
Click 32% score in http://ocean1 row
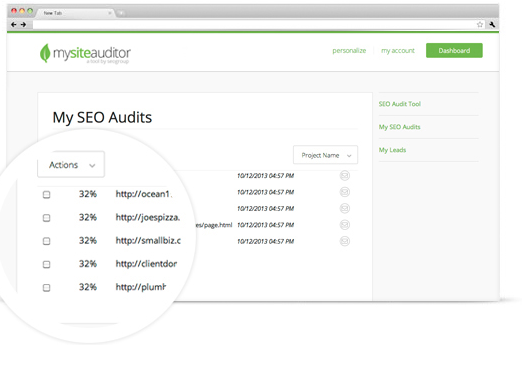(x=88, y=194)
